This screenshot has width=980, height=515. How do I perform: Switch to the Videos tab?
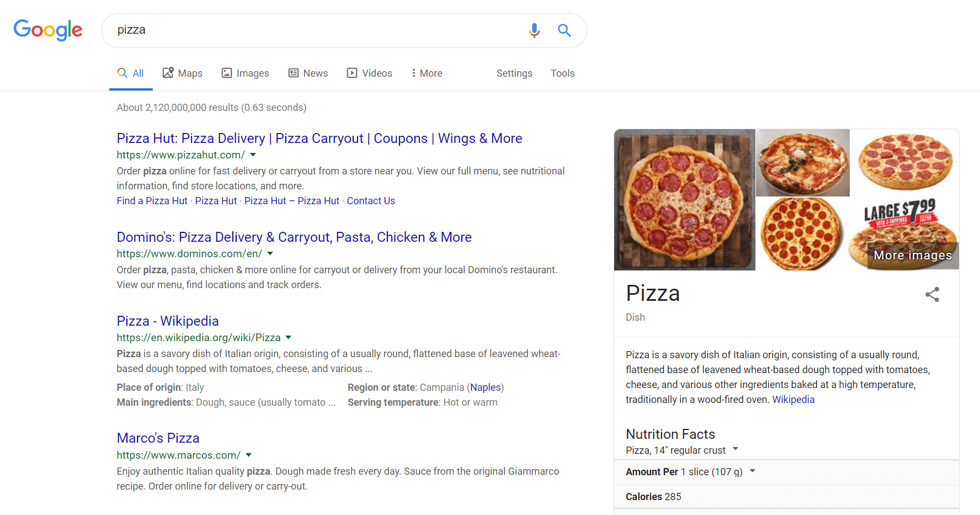click(x=369, y=73)
